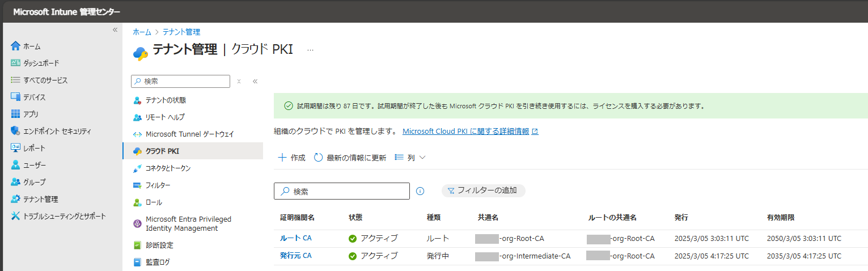This screenshot has width=868, height=271.
Task: Clear the menu search with x
Action: (239, 81)
